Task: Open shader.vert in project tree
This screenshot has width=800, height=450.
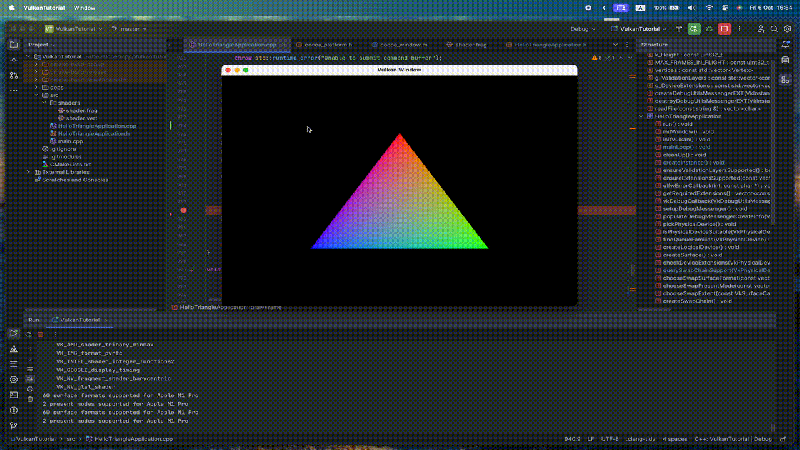Action: [77, 118]
